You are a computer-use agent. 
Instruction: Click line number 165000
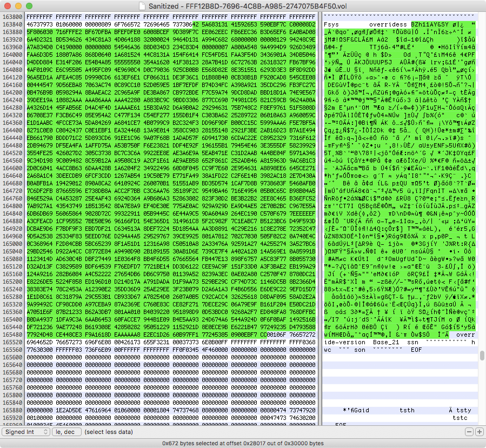click(12, 244)
